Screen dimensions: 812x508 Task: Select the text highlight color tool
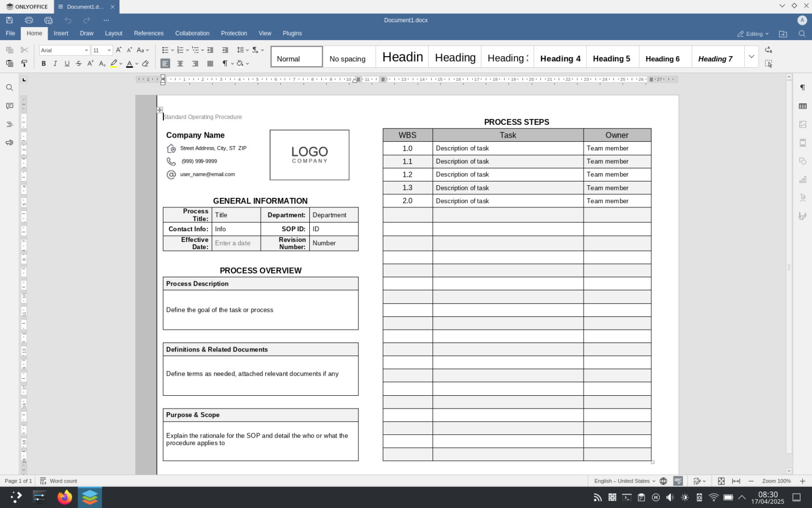click(x=114, y=63)
